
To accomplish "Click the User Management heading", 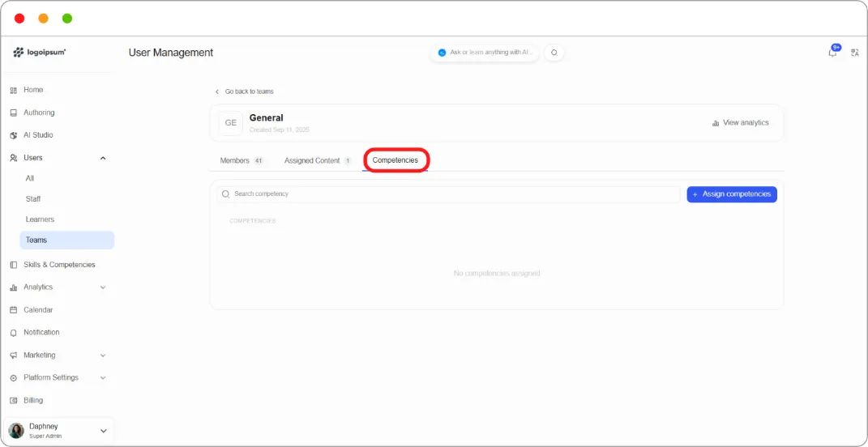I will coord(171,53).
